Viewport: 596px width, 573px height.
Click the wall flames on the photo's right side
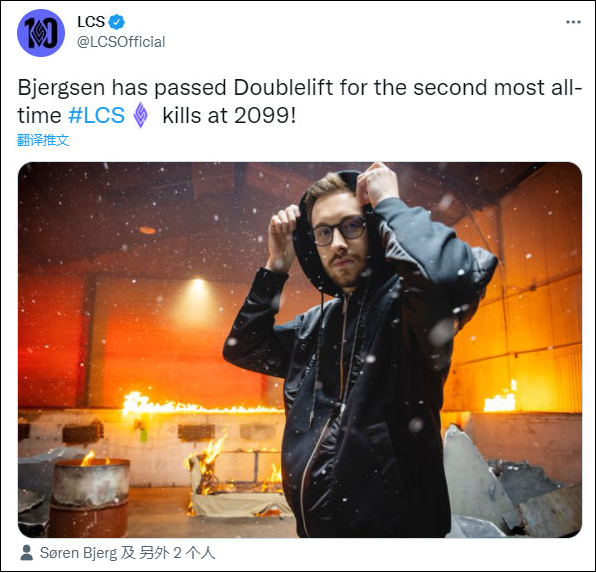(500, 397)
